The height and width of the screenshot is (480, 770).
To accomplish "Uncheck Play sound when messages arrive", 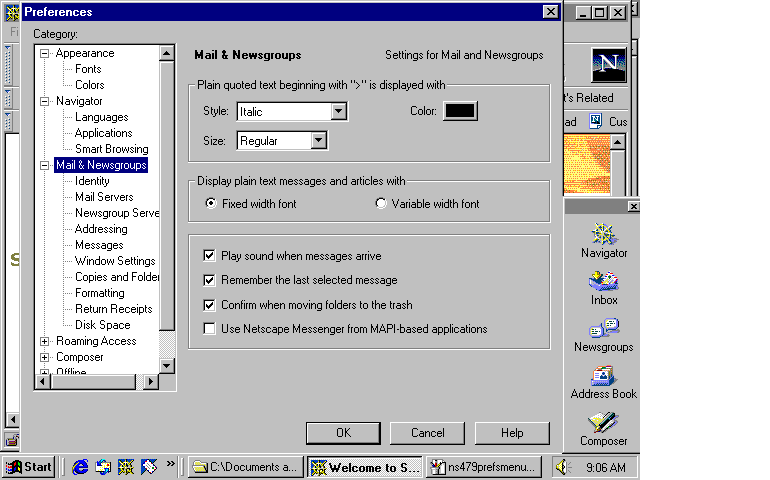I will click(x=209, y=255).
